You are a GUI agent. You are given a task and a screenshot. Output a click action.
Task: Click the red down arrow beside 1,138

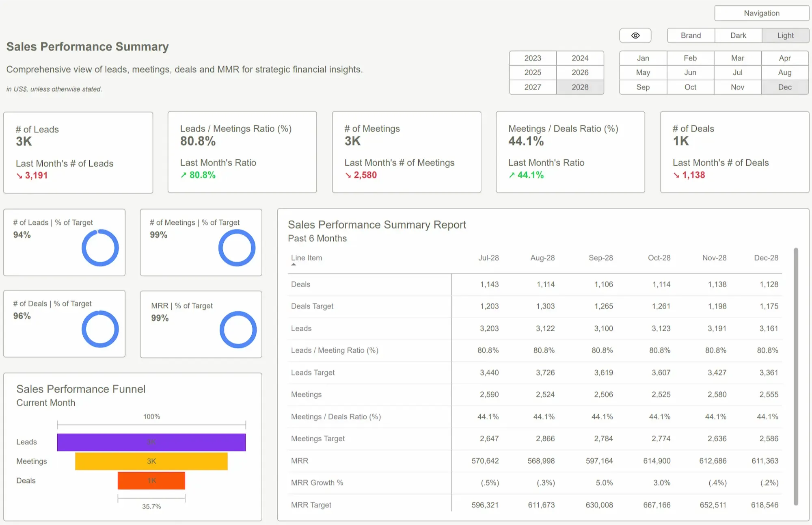[676, 175]
